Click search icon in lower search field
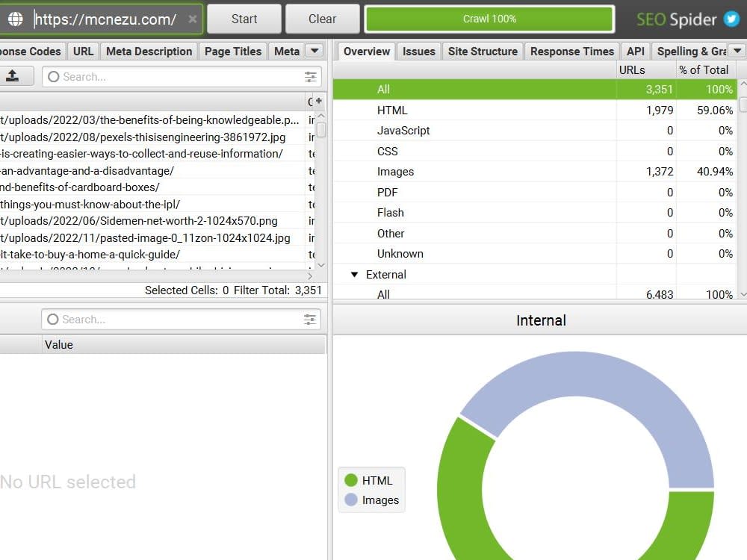Screen dimensions: 747x560 tap(53, 320)
